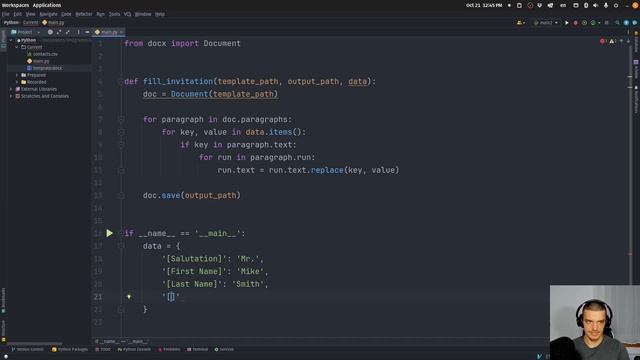Image resolution: width=640 pixels, height=360 pixels.
Task: Open the Navigate menu
Action: click(49, 14)
